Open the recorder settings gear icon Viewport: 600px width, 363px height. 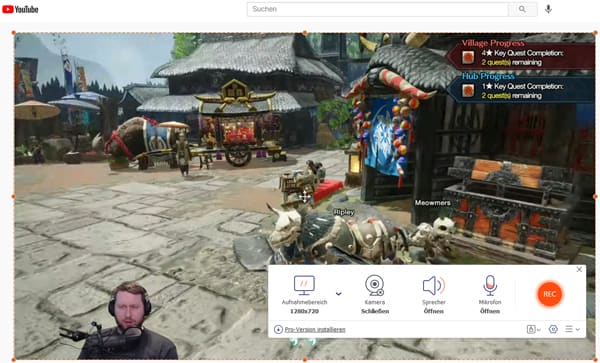(553, 329)
